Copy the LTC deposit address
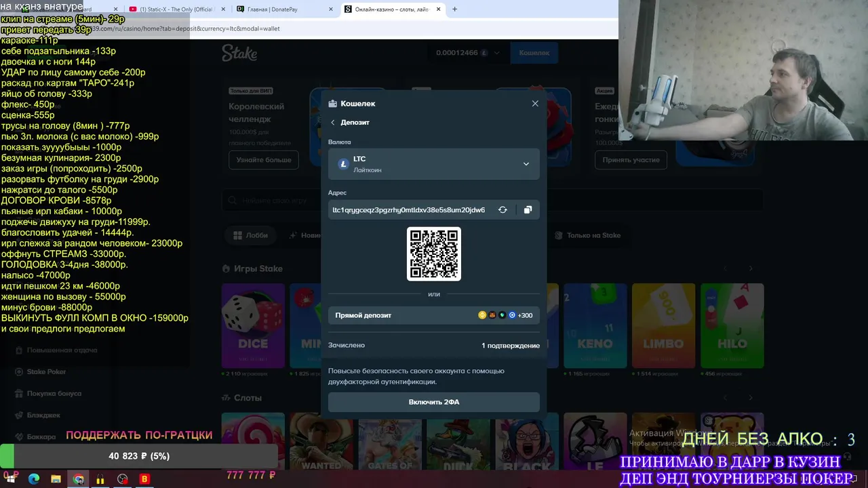868x488 pixels. (x=528, y=210)
